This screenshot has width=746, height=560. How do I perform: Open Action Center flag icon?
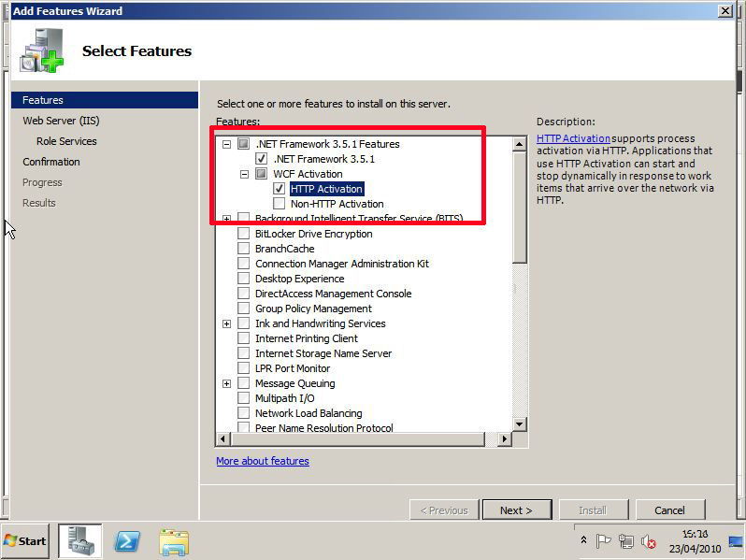point(603,541)
